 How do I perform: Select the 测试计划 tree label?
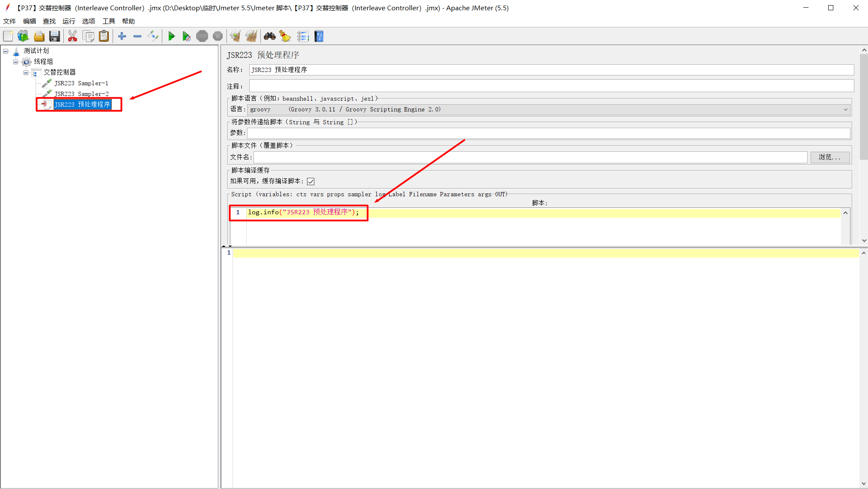coord(36,51)
